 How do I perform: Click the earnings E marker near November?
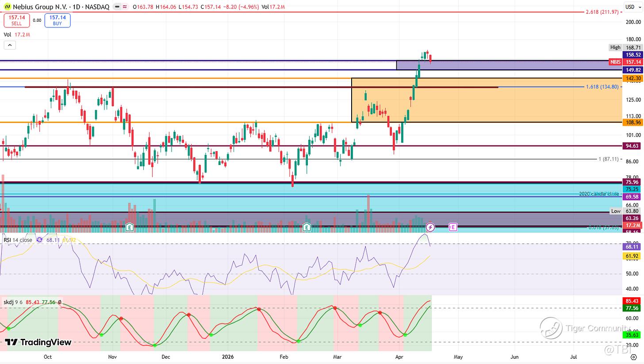click(129, 227)
